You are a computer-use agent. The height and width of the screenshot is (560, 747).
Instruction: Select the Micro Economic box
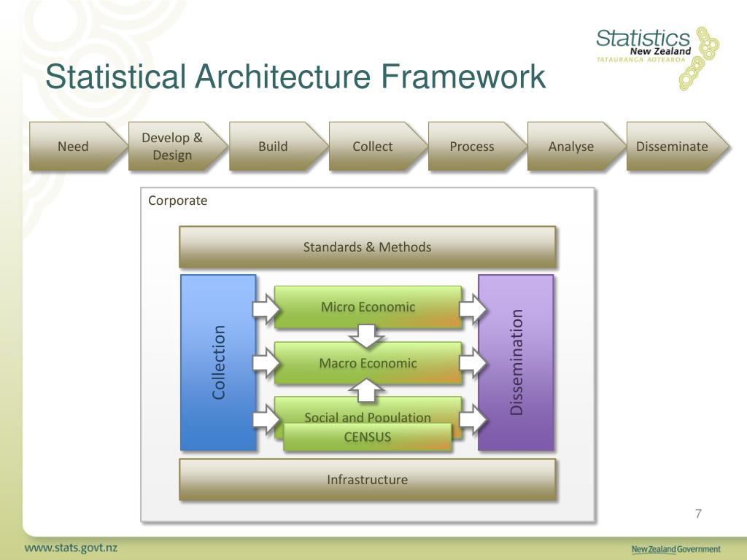[368, 307]
